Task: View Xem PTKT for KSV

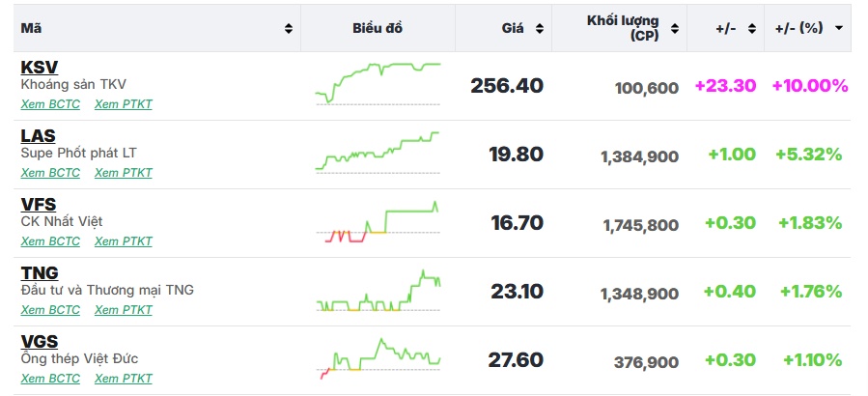Action: coord(123,104)
